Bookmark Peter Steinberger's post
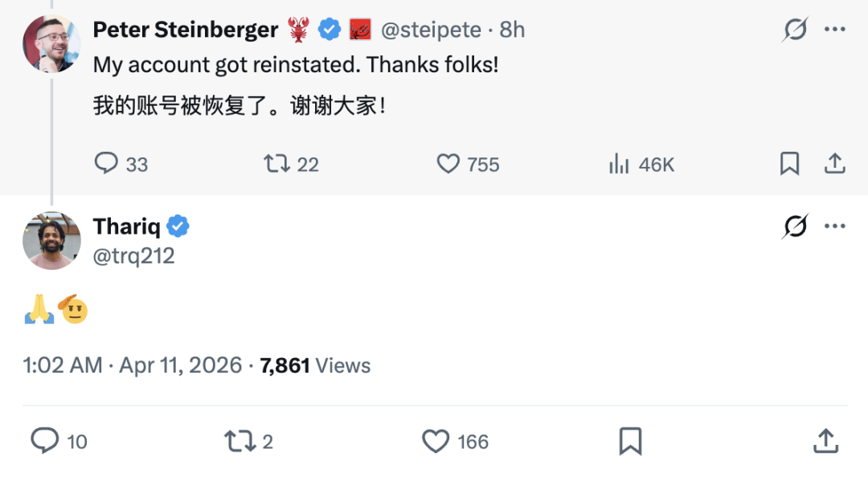 (789, 164)
